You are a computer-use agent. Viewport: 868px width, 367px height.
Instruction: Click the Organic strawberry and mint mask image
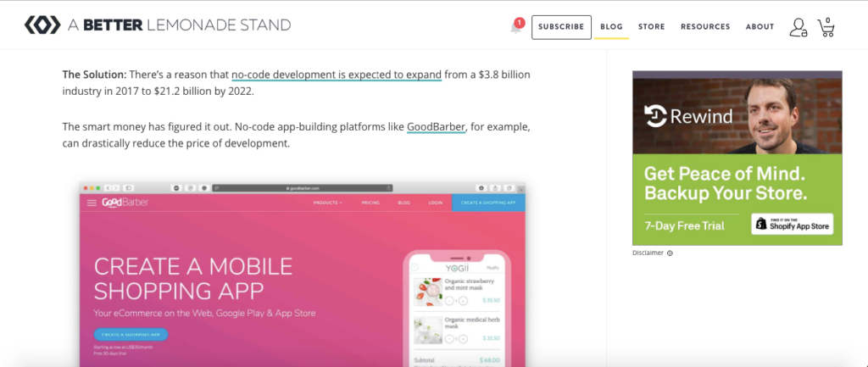428,292
